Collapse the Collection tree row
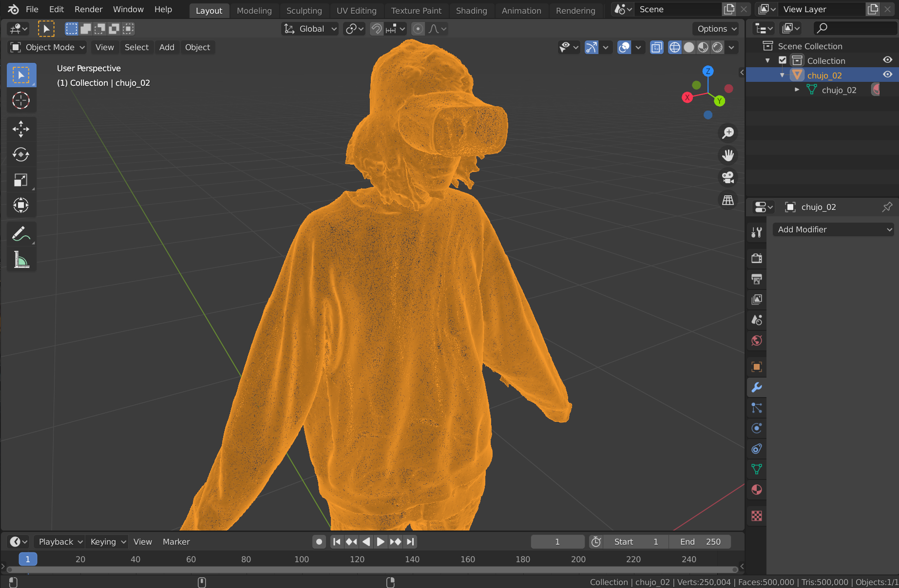The image size is (899, 588). [768, 60]
